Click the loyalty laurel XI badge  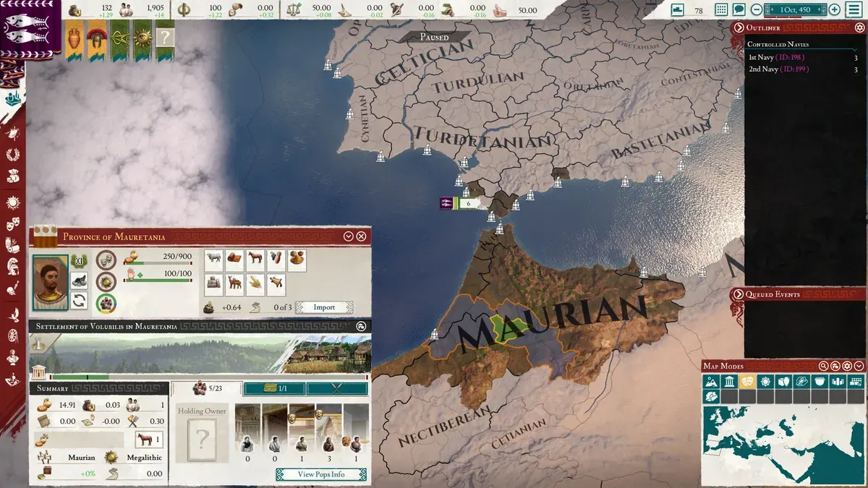79,261
